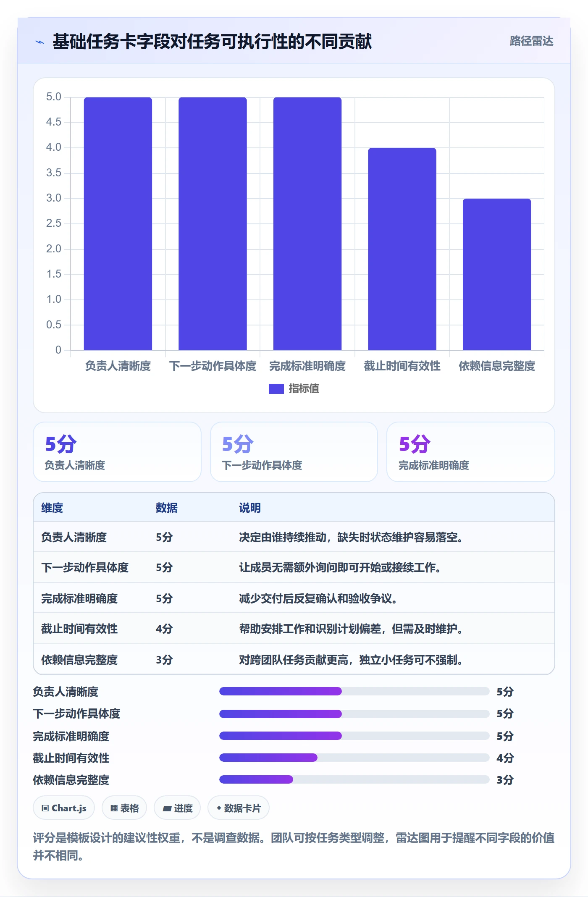
Task: Click the bar icon in 进度 chip
Action: point(167,809)
